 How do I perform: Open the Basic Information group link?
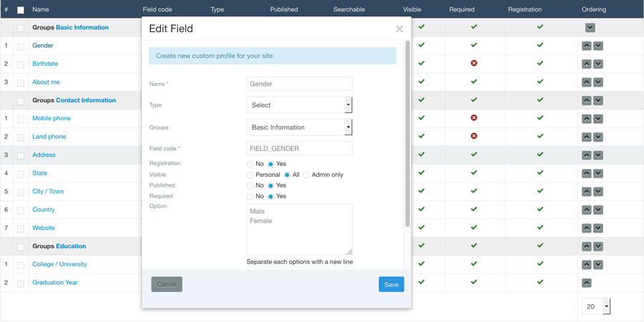(82, 27)
